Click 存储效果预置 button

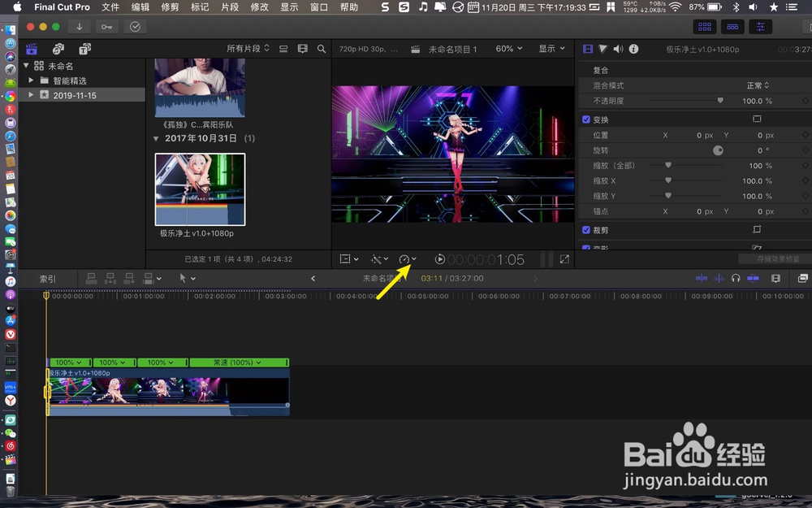(778, 258)
